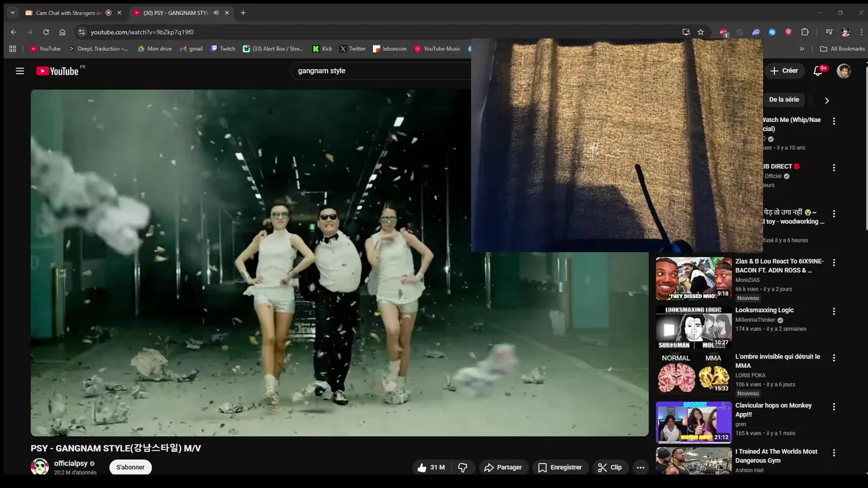Screen dimensions: 868x488
Task: Open the DeepL Traduction bookmark
Action: (x=98, y=49)
